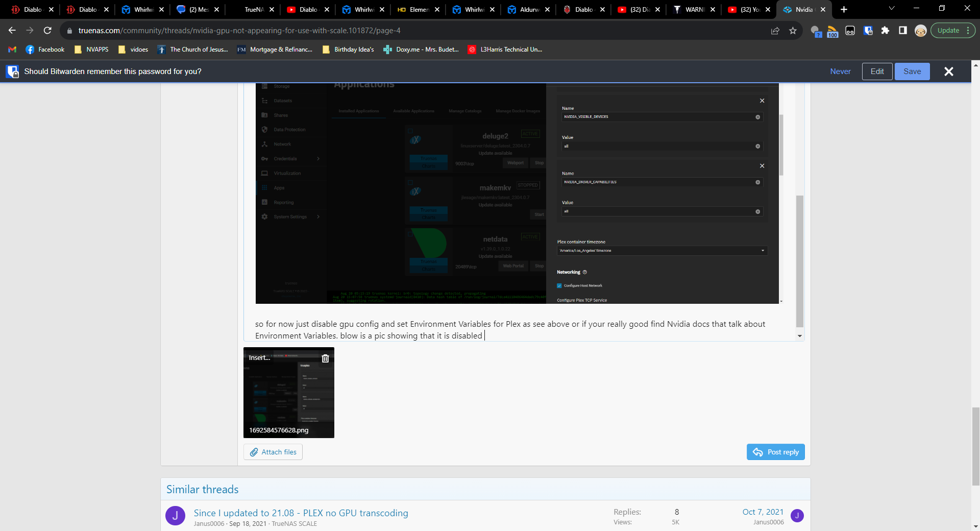Switch to the WARNI tab
The height and width of the screenshot is (531, 980).
click(694, 9)
